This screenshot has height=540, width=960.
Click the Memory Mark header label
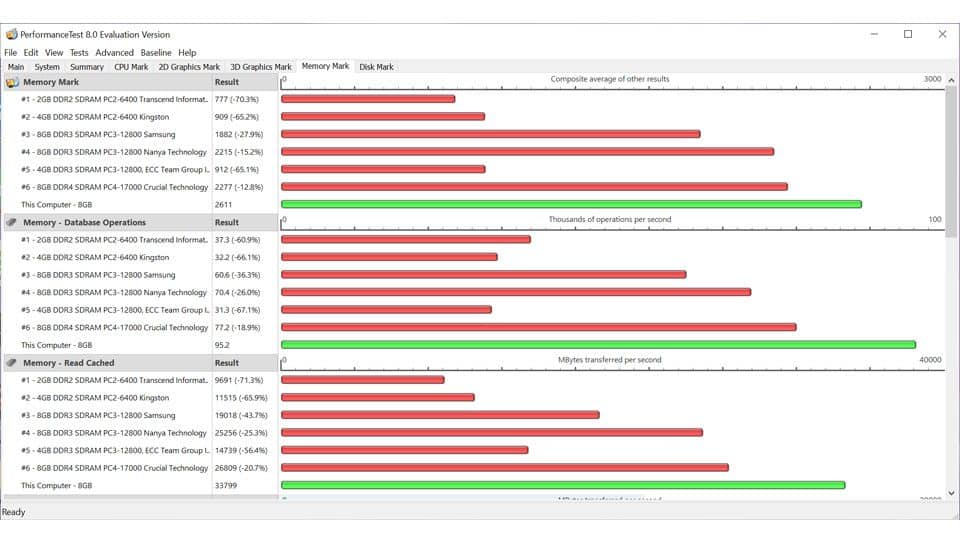[x=51, y=82]
